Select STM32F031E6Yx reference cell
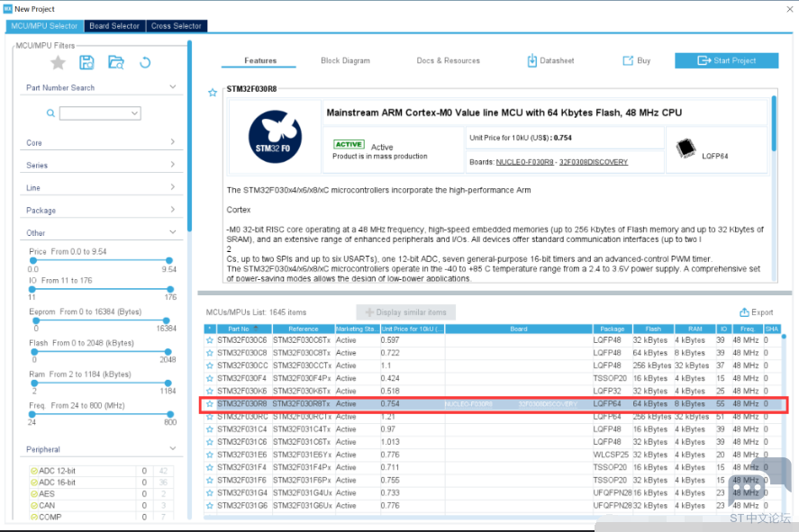 (x=303, y=455)
